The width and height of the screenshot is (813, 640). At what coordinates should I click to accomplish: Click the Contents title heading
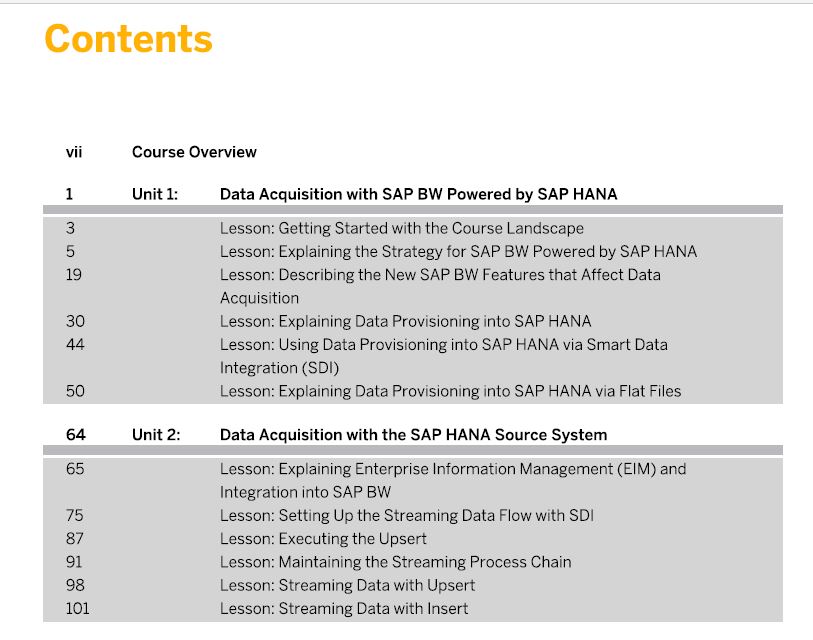click(129, 39)
